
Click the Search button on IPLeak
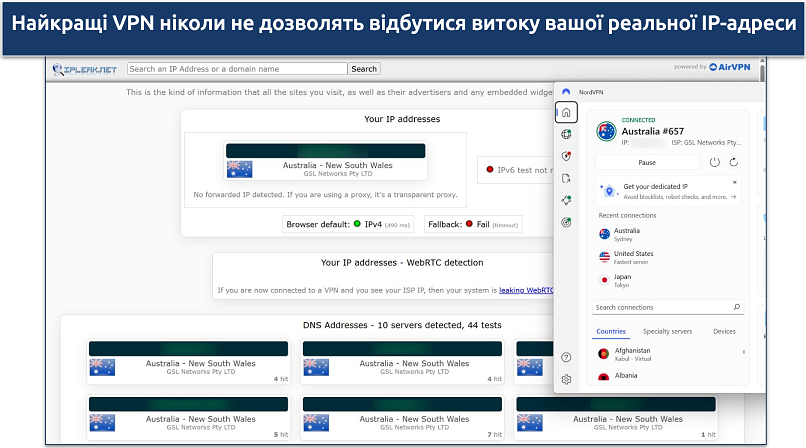pyautogui.click(x=364, y=69)
